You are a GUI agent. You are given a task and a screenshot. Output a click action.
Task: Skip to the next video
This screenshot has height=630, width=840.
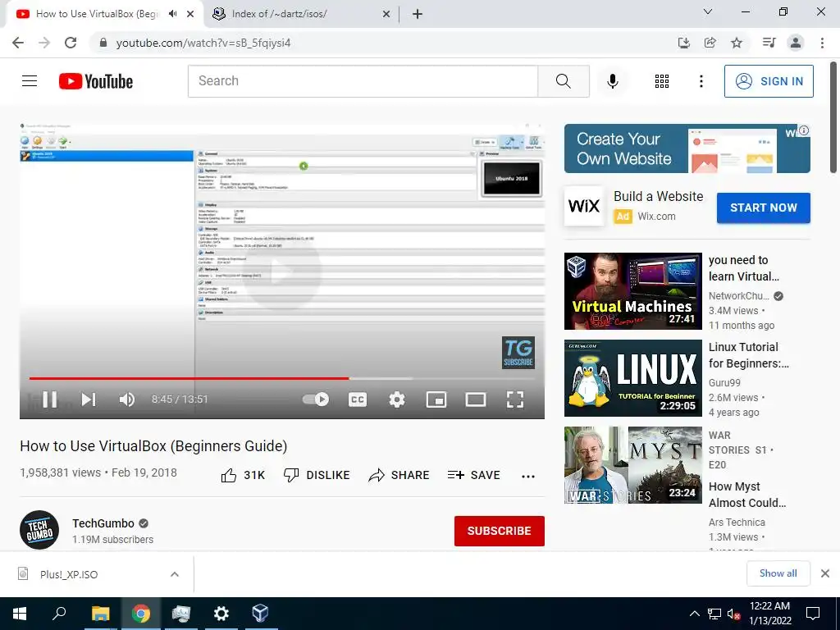point(89,399)
